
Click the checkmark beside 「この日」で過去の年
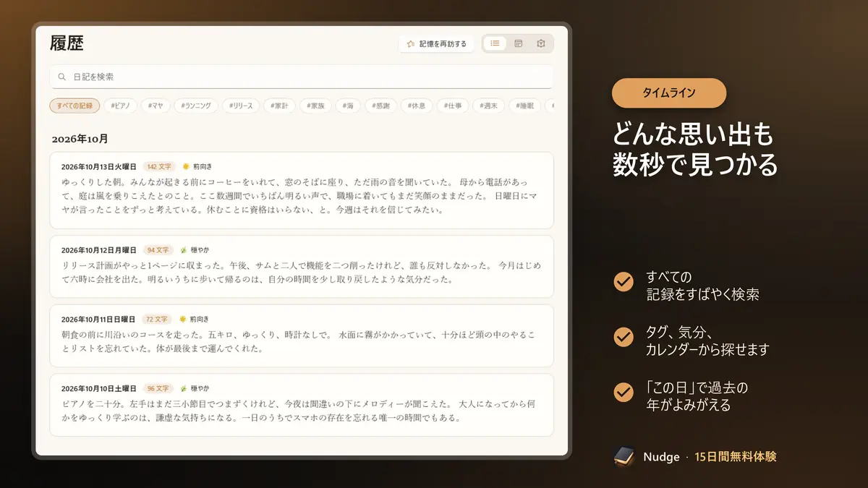(624, 392)
